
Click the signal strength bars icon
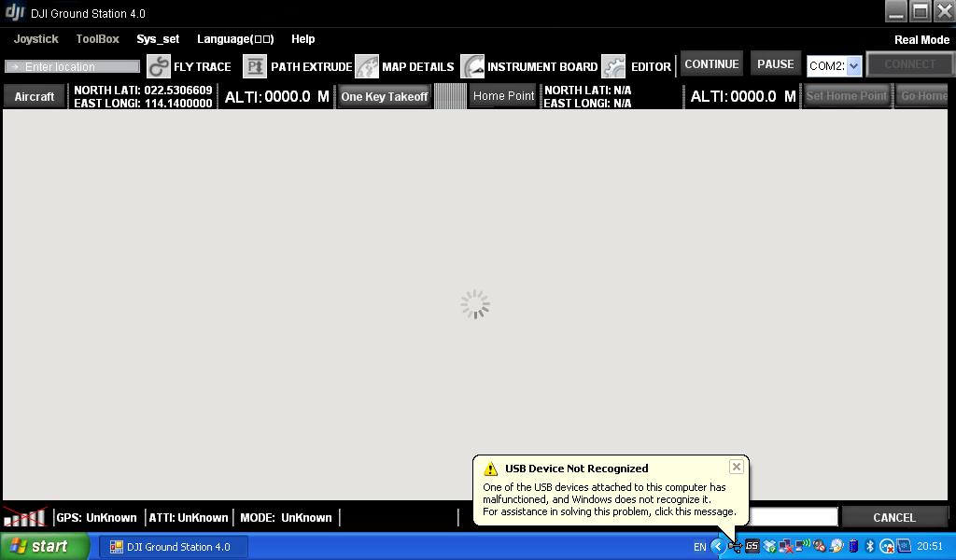pos(25,517)
